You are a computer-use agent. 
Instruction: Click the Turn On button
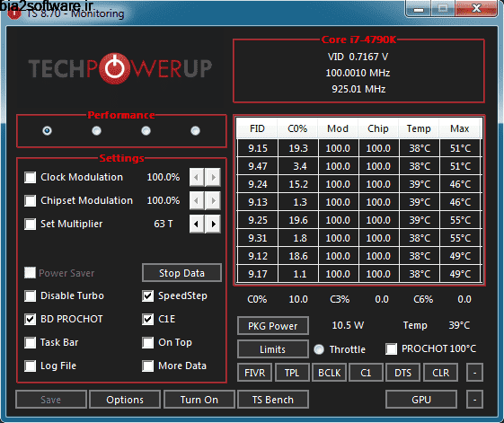(199, 400)
